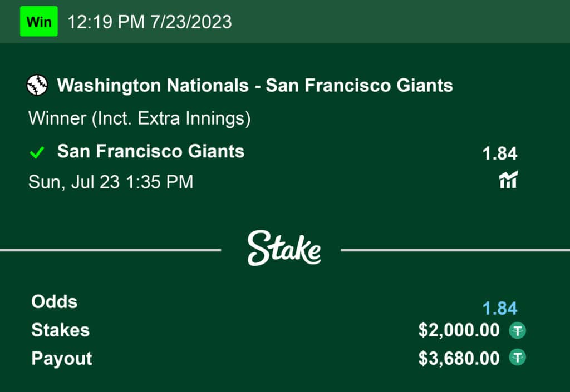Click the Winner (Inct. Extra Innings) market label
Image resolution: width=570 pixels, height=392 pixels.
[x=139, y=118]
